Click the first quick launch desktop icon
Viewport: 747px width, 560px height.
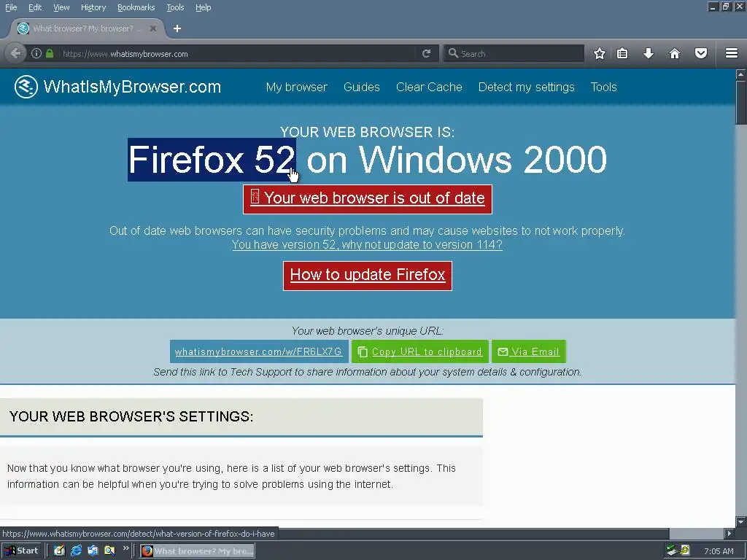coord(59,551)
